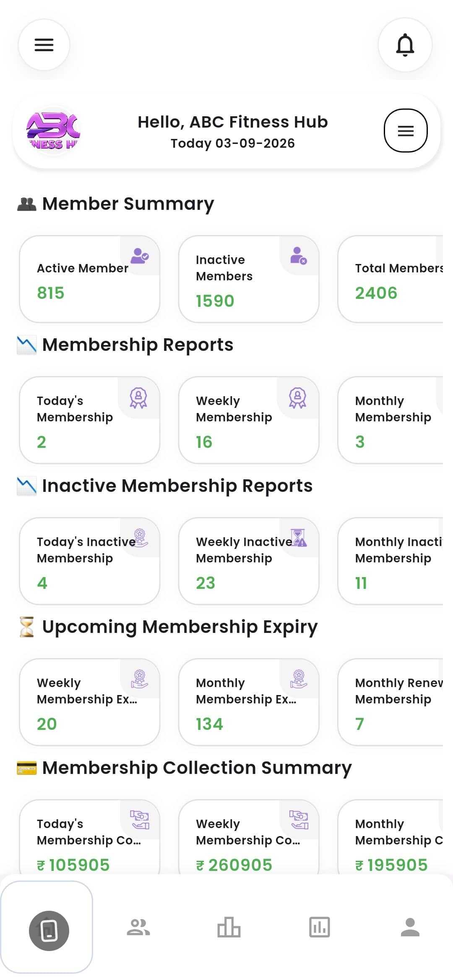This screenshot has height=980, width=453.
Task: Open the top-left hamburger menu
Action: (44, 45)
